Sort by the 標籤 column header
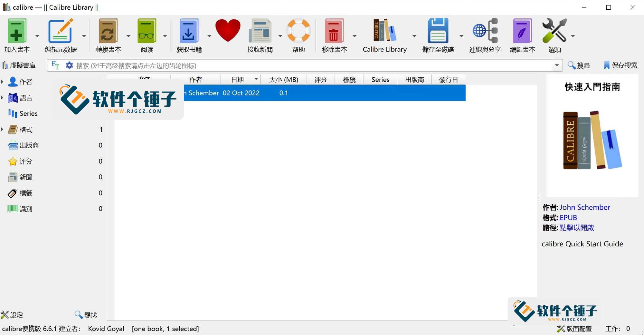The height and width of the screenshot is (335, 644). 349,80
